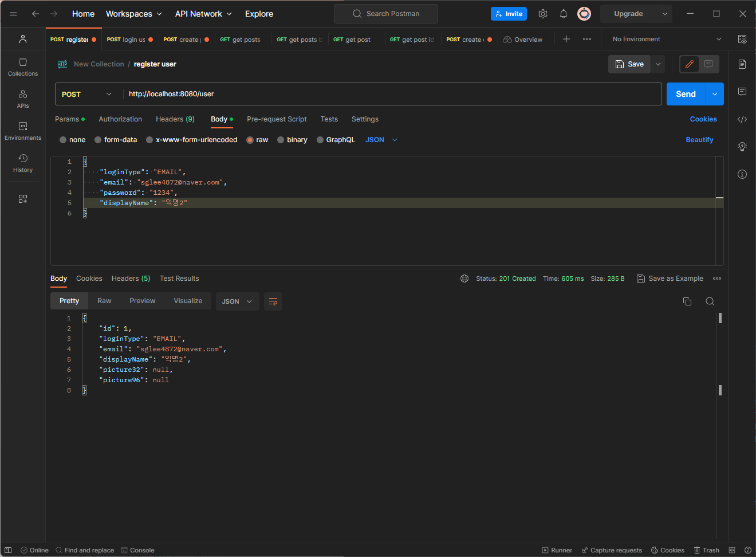Open the Send options dropdown arrow

click(715, 94)
